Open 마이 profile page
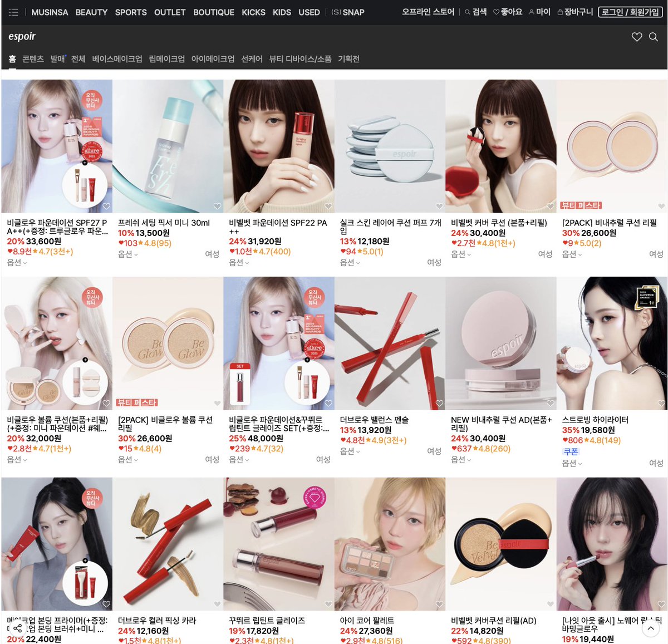The height and width of the screenshot is (644, 668). click(539, 12)
